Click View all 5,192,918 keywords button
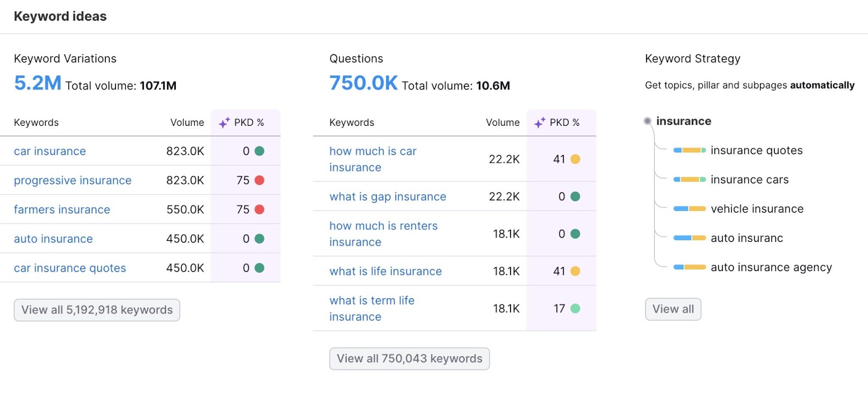The height and width of the screenshot is (397, 868). tap(97, 310)
